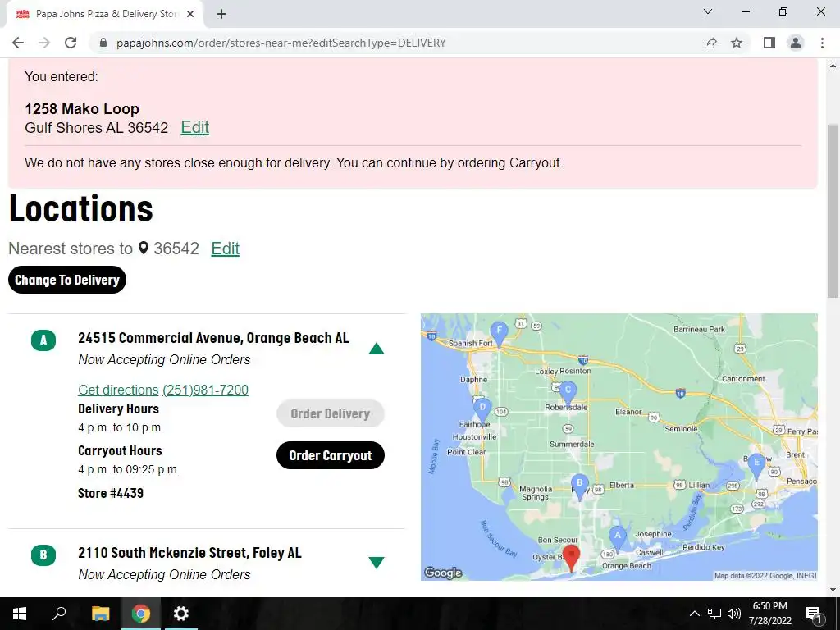Click the address bar URL

point(281,43)
